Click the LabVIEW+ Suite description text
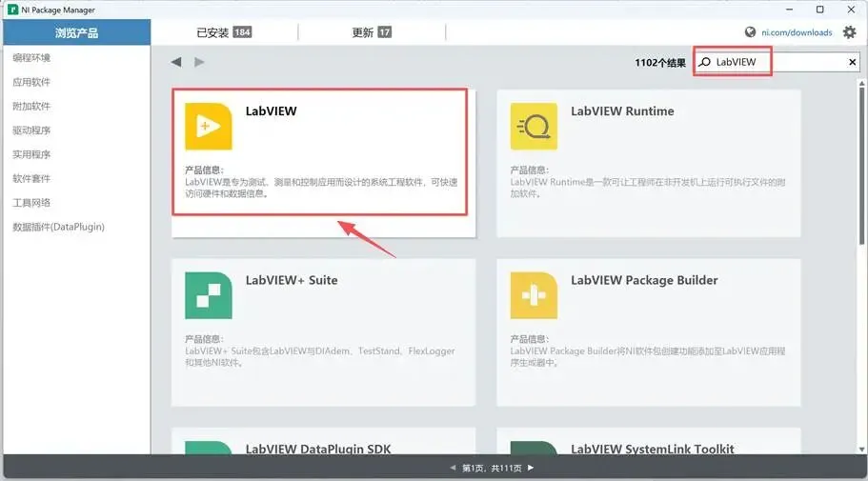 (320, 356)
